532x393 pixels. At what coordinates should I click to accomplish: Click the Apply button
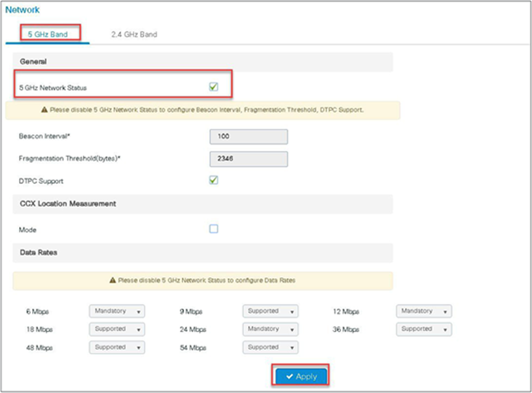pyautogui.click(x=301, y=376)
